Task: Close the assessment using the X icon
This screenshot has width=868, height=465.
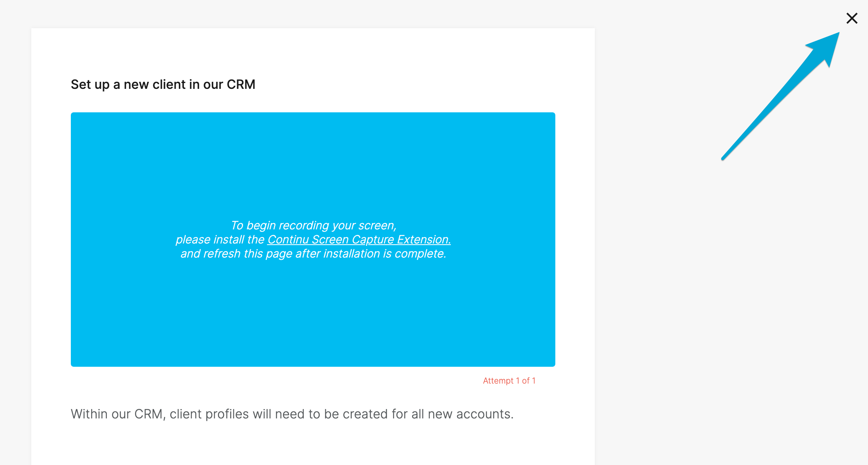Action: 852,18
